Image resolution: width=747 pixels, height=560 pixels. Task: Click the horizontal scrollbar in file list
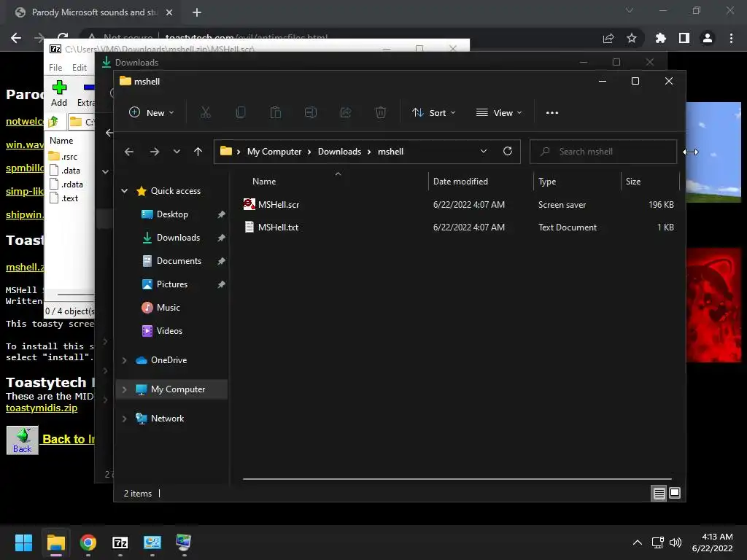click(457, 478)
